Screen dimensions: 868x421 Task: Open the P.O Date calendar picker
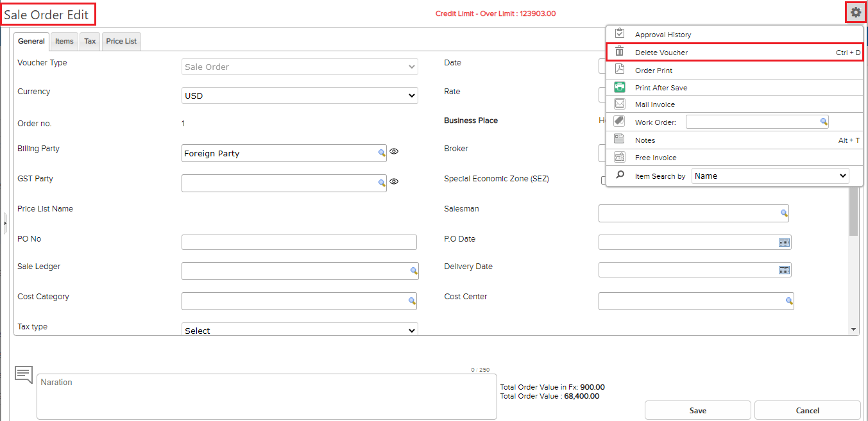pyautogui.click(x=784, y=242)
